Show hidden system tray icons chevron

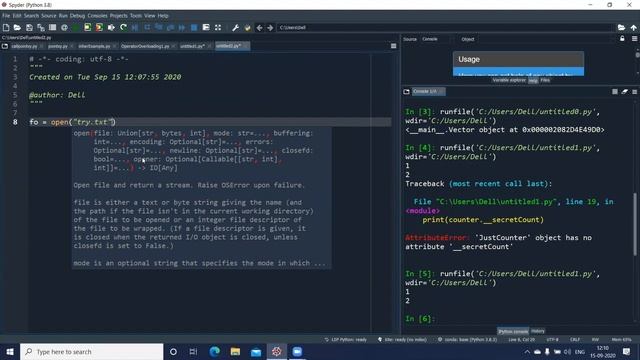coord(527,351)
